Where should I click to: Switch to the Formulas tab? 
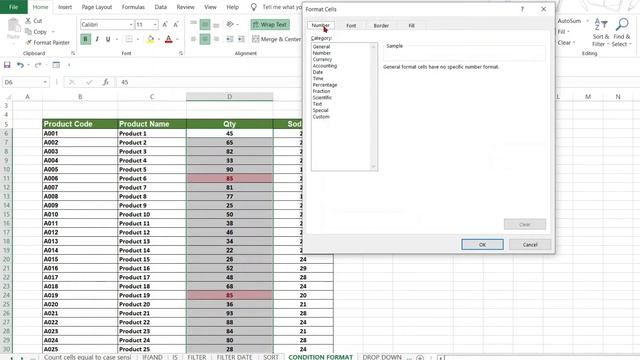(x=133, y=7)
